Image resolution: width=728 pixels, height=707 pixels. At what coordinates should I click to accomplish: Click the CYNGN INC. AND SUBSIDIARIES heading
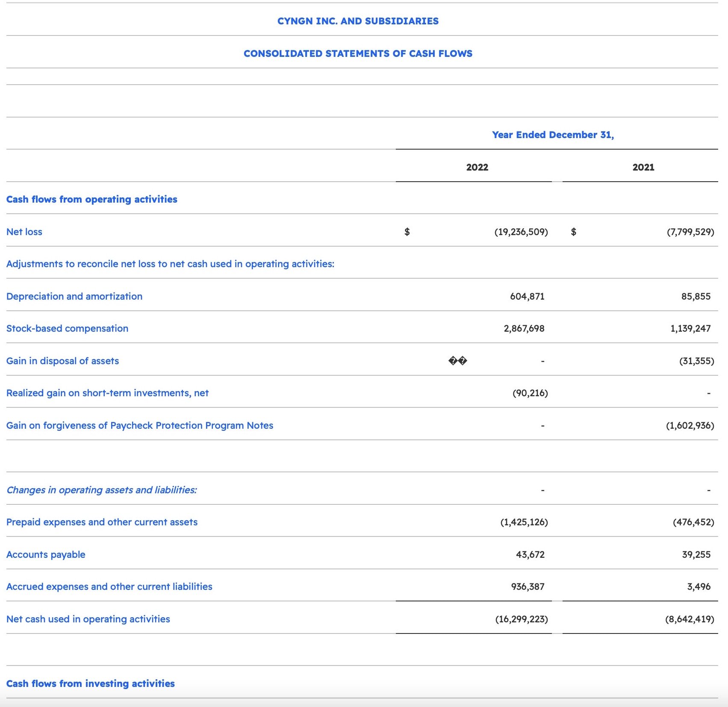[x=358, y=21]
